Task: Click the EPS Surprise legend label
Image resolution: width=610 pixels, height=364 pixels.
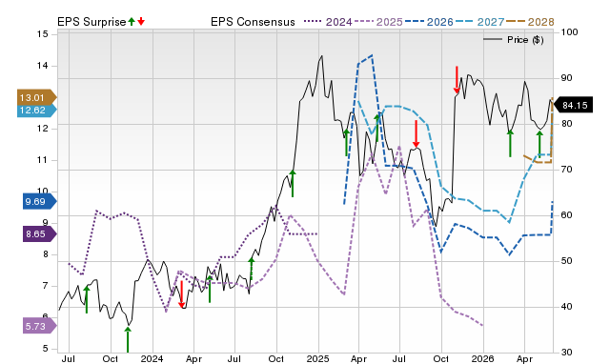Action: (91, 22)
